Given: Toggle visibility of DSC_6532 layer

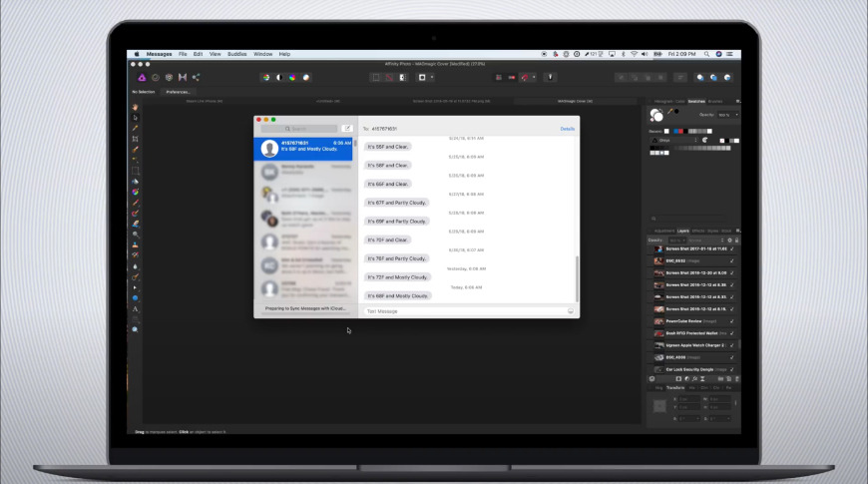Looking at the screenshot, I should (x=732, y=260).
